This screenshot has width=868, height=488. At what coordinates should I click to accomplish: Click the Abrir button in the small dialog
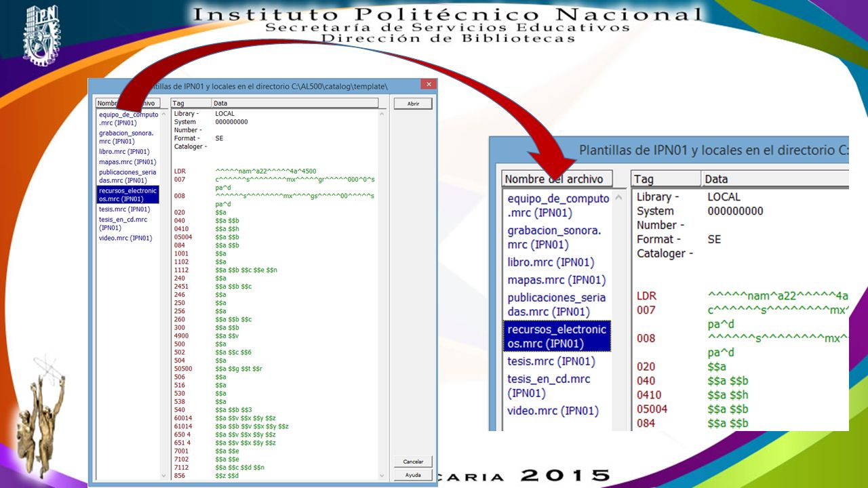(413, 104)
